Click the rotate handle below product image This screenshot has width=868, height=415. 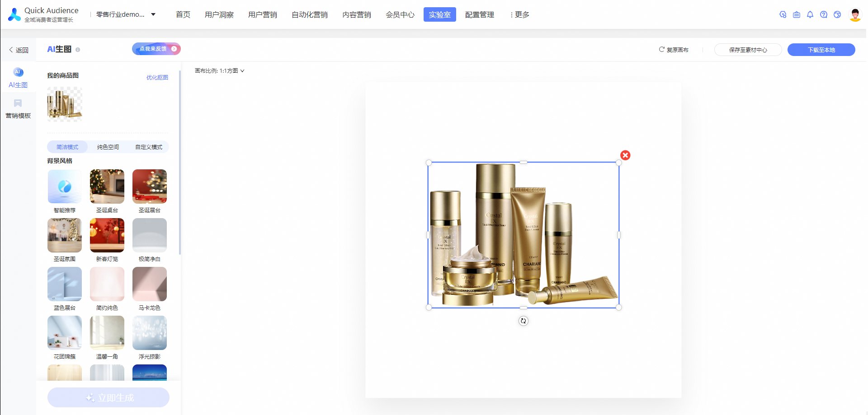pyautogui.click(x=524, y=321)
